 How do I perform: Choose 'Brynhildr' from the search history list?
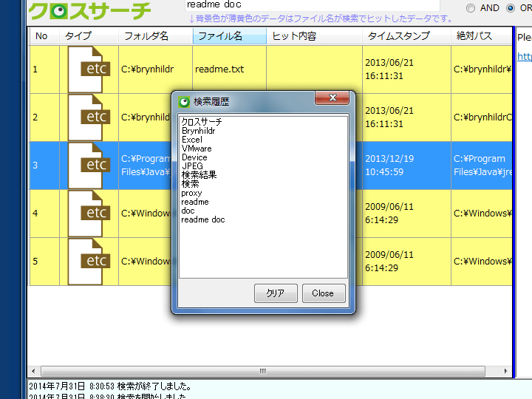pyautogui.click(x=198, y=131)
